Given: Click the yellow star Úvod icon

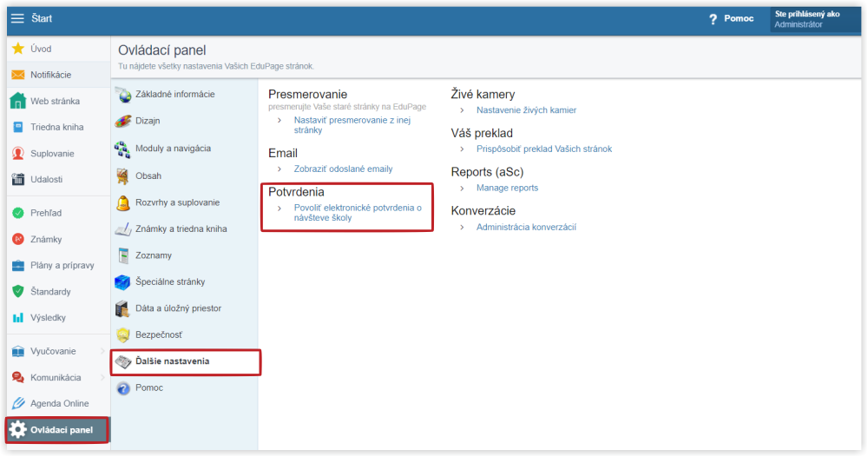Looking at the screenshot, I should [17, 48].
